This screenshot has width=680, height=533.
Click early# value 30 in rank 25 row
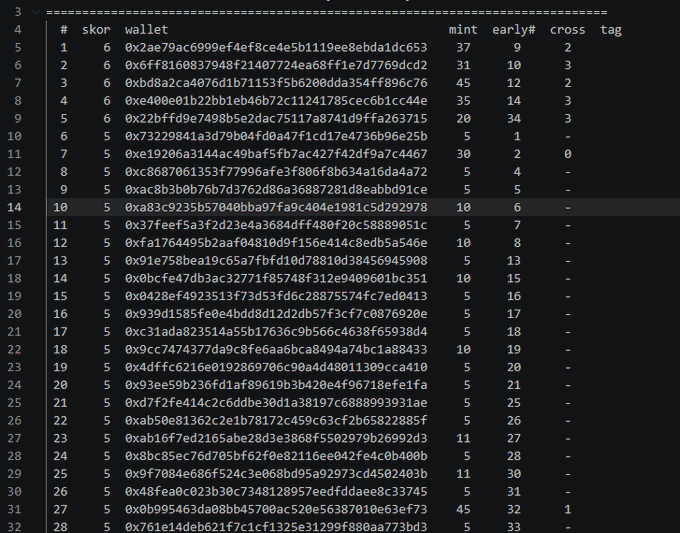[x=514, y=474]
